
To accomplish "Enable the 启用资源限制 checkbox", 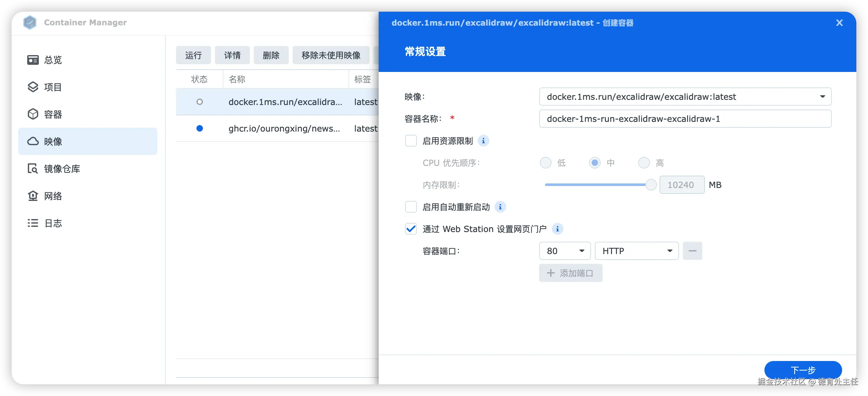I will pos(411,141).
